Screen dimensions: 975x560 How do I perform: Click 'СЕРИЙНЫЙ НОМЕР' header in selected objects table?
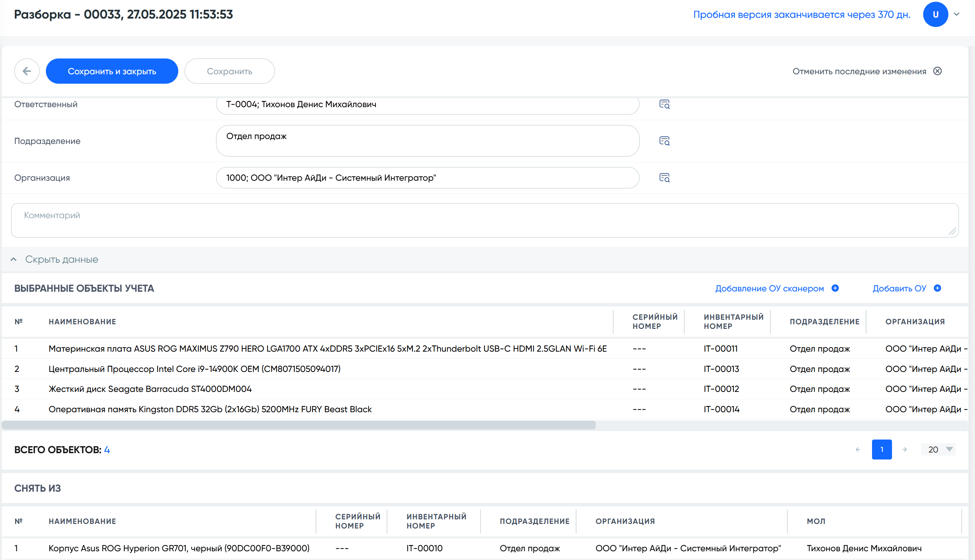(655, 322)
